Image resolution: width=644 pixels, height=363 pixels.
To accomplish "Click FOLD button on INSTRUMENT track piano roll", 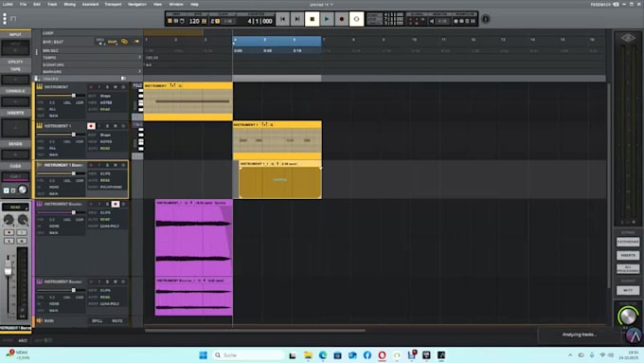I will (x=137, y=85).
